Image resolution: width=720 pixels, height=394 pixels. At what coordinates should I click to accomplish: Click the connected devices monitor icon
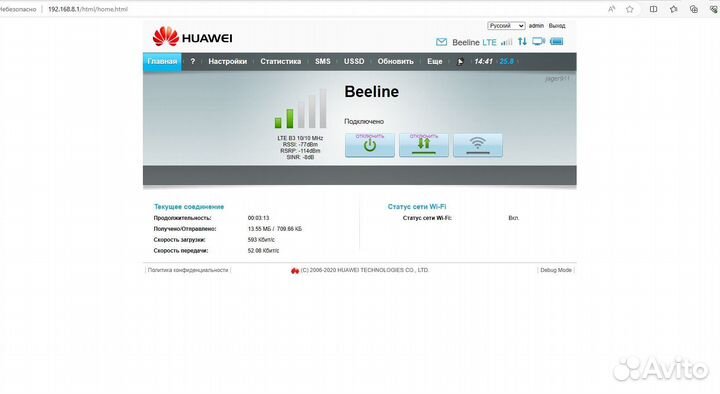coord(538,42)
